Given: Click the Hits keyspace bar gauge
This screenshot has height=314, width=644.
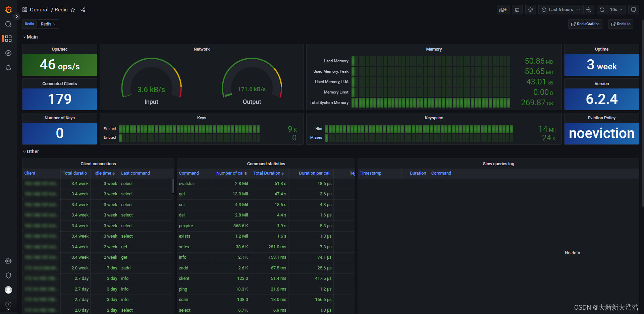Looking at the screenshot, I should click(x=419, y=129).
